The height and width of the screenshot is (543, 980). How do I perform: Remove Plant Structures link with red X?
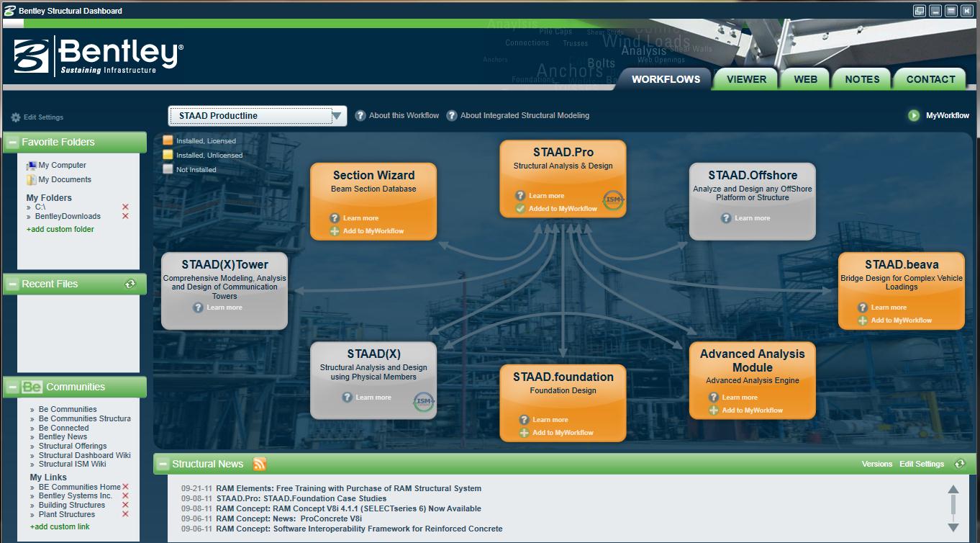125,515
